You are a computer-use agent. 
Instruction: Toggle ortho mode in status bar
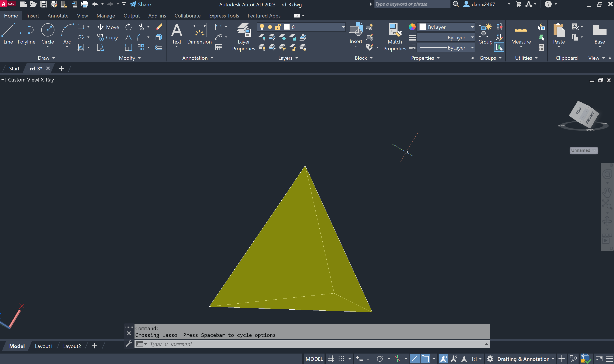point(370,359)
